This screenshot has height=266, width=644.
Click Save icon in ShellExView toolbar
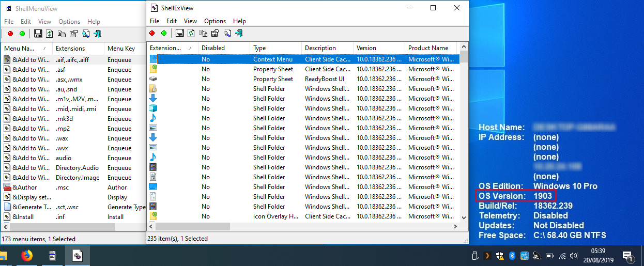[179, 34]
